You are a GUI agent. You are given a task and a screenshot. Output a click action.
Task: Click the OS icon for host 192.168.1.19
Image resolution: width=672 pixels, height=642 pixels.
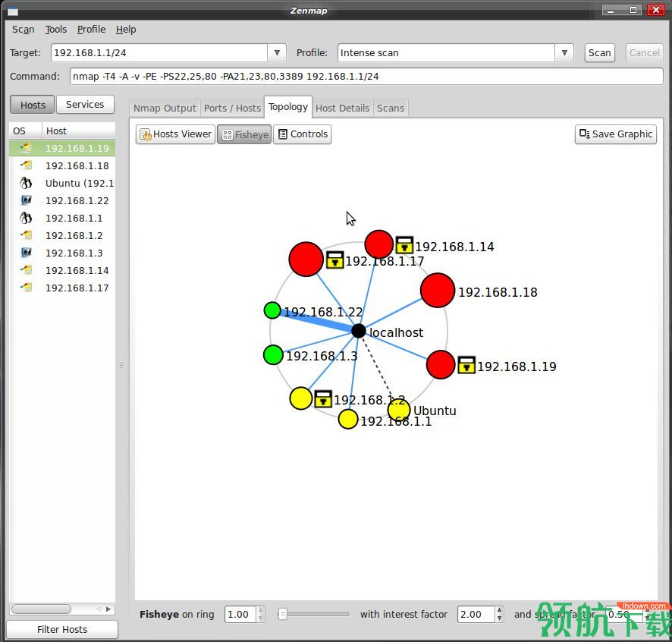click(x=27, y=148)
